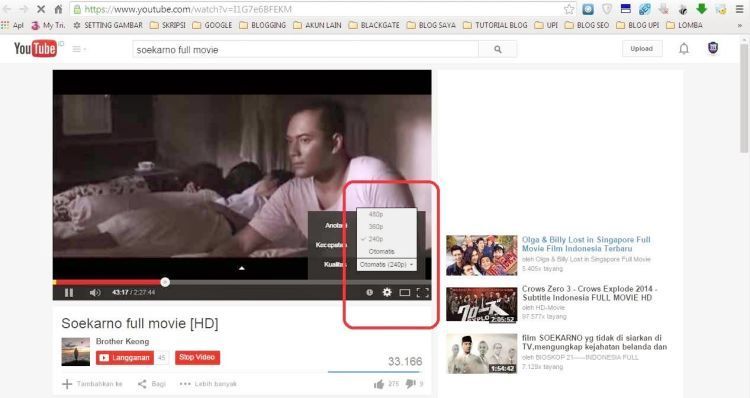The width and height of the screenshot is (750, 398).
Task: Click the green download arrow extension
Action: click(x=702, y=9)
